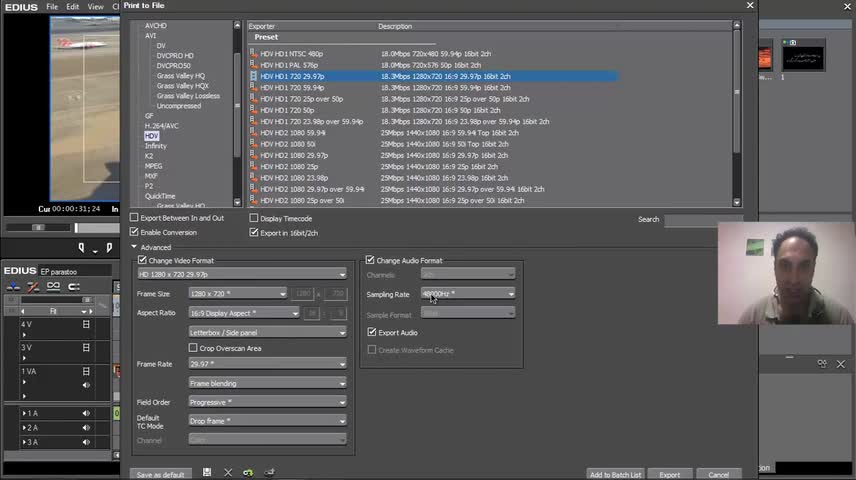Screen dimensions: 856x480
Task: Open the Default TC Mode dropdown
Action: [268, 421]
